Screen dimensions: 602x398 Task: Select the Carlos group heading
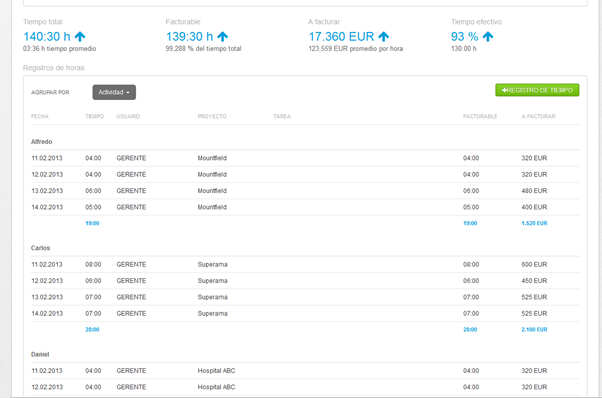tap(40, 248)
